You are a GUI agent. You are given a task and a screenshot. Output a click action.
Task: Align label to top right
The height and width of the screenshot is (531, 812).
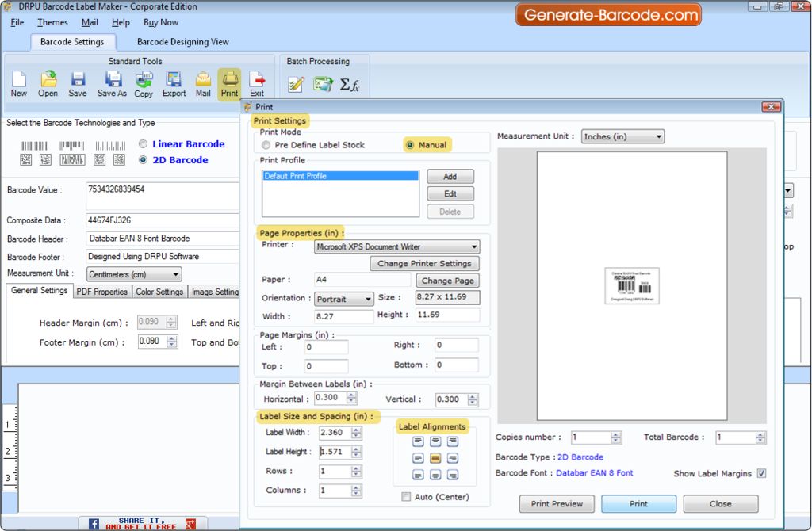(453, 441)
